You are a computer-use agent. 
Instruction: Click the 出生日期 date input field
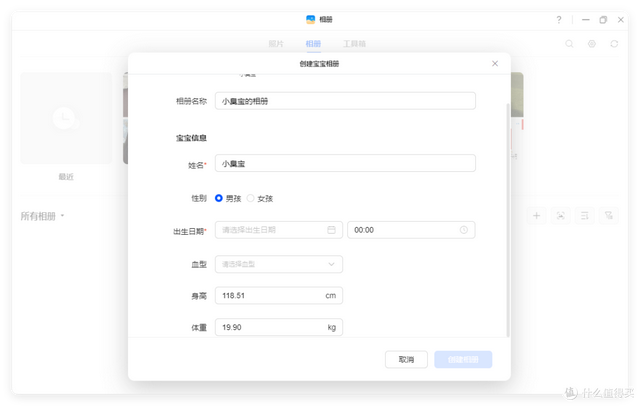click(279, 230)
